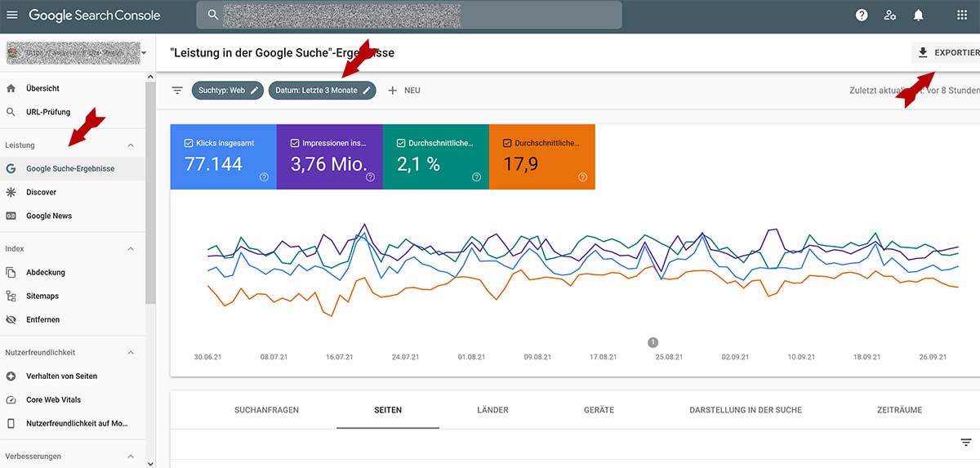Click the Verhalten von Seiten plus icon
Viewport: 980px width, 468px height.
tap(11, 376)
